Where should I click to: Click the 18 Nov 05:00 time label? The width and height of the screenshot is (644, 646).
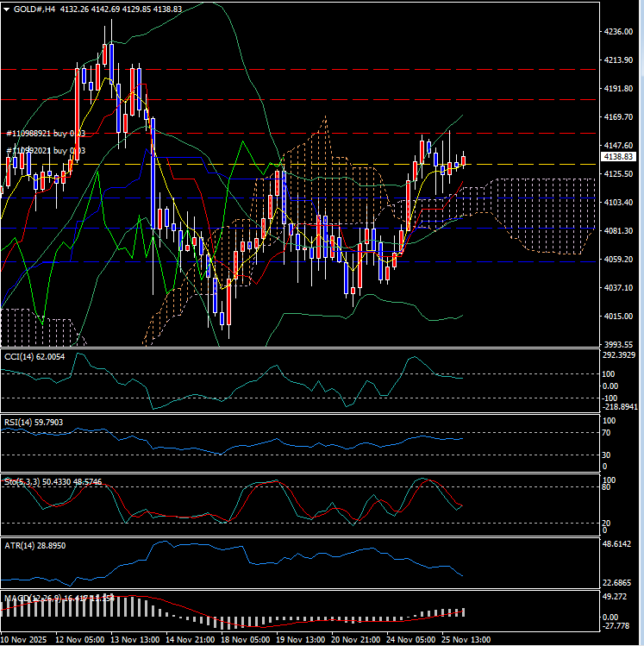pyautogui.click(x=248, y=640)
